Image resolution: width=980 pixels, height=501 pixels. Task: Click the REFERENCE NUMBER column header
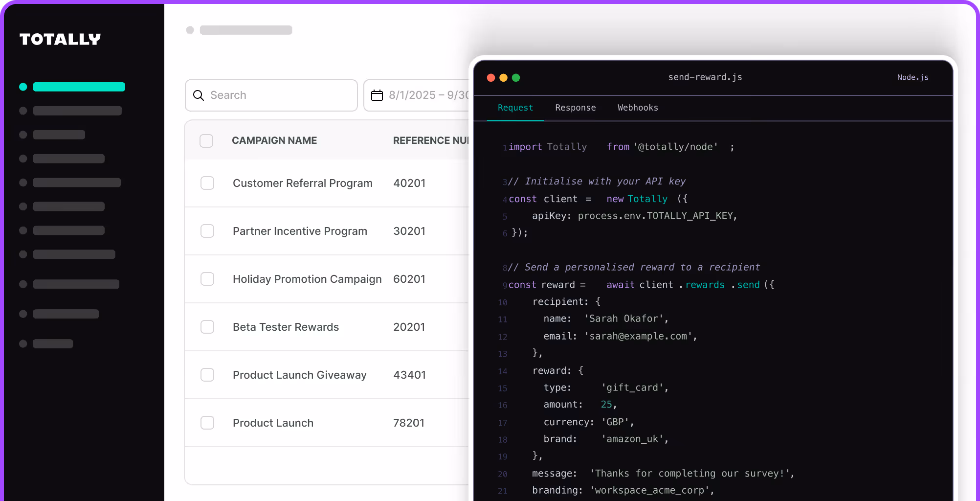[431, 140]
